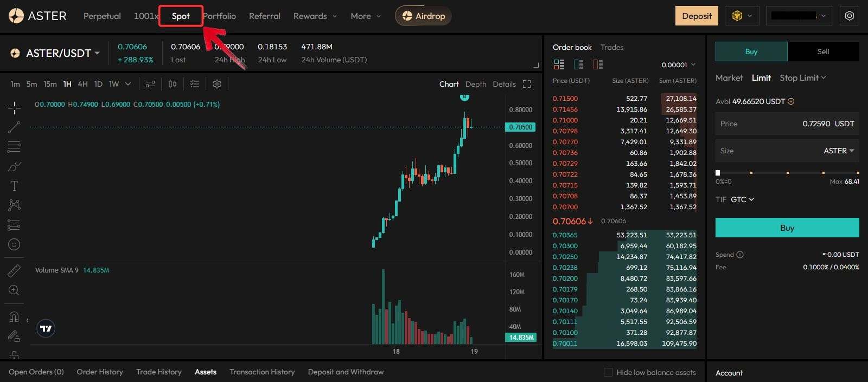Click the add-funds icon next to Avbl balance
The image size is (868, 382).
pos(791,101)
